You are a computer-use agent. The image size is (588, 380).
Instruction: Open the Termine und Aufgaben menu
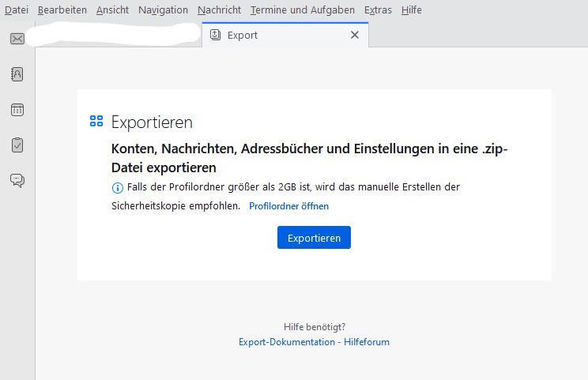point(302,10)
